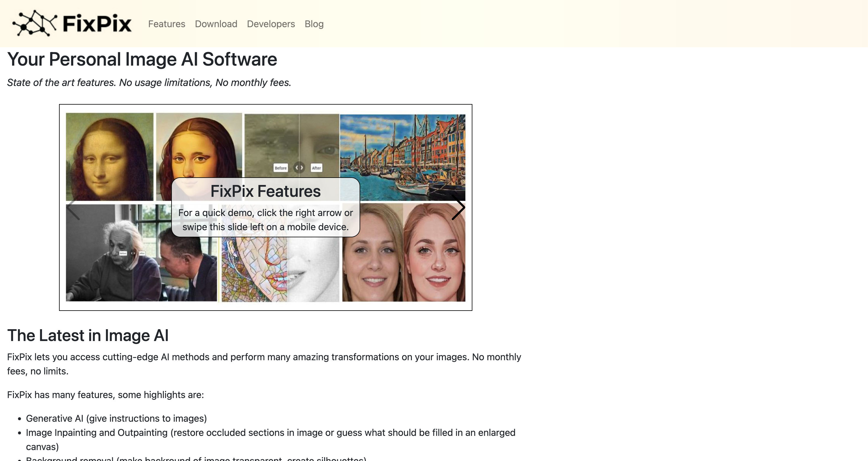This screenshot has width=868, height=461.
Task: Click the woman's face retouch comparison image
Action: [x=404, y=252]
